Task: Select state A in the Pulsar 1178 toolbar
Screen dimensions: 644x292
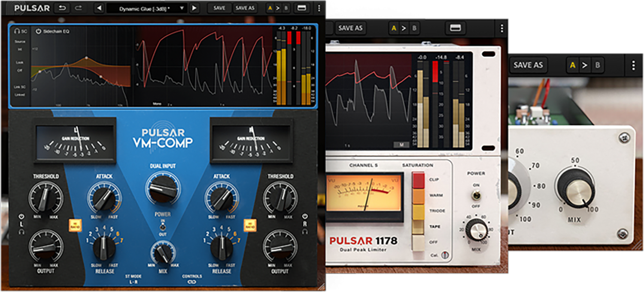Action: coord(393,28)
